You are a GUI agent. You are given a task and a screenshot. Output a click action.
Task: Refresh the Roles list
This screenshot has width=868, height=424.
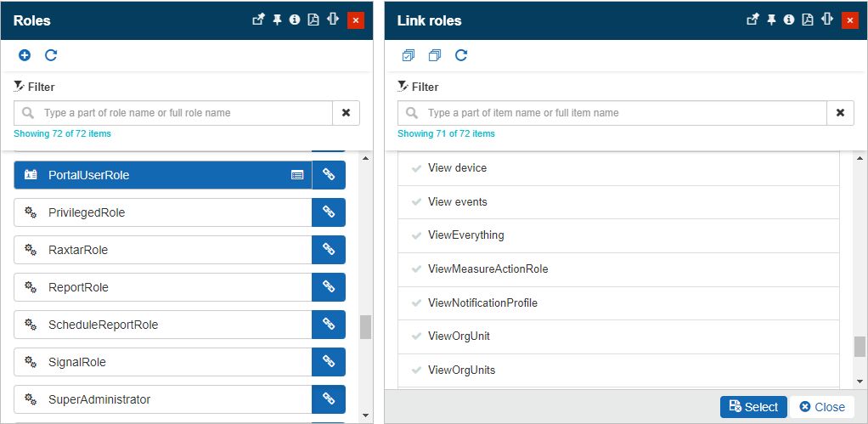51,55
